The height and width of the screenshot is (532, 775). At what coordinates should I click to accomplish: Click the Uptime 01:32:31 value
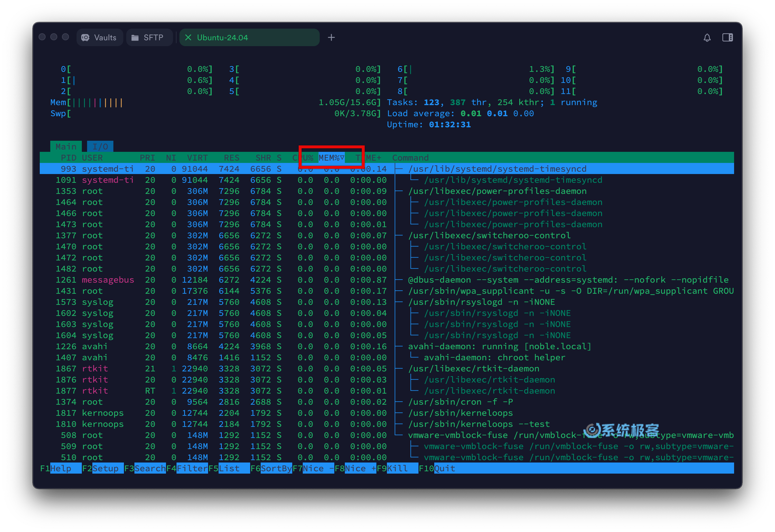[450, 124]
